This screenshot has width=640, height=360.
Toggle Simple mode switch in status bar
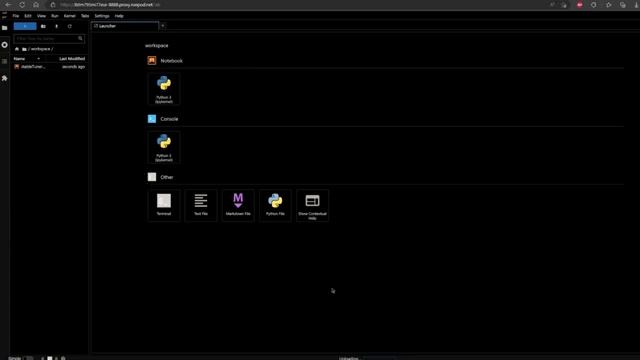(29, 358)
